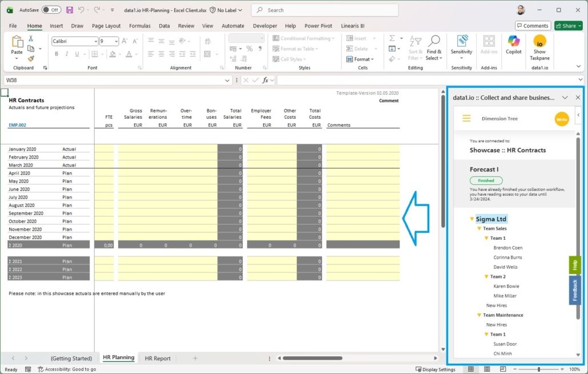This screenshot has height=374, width=588.
Task: Toggle Italic formatting button
Action: point(66,54)
